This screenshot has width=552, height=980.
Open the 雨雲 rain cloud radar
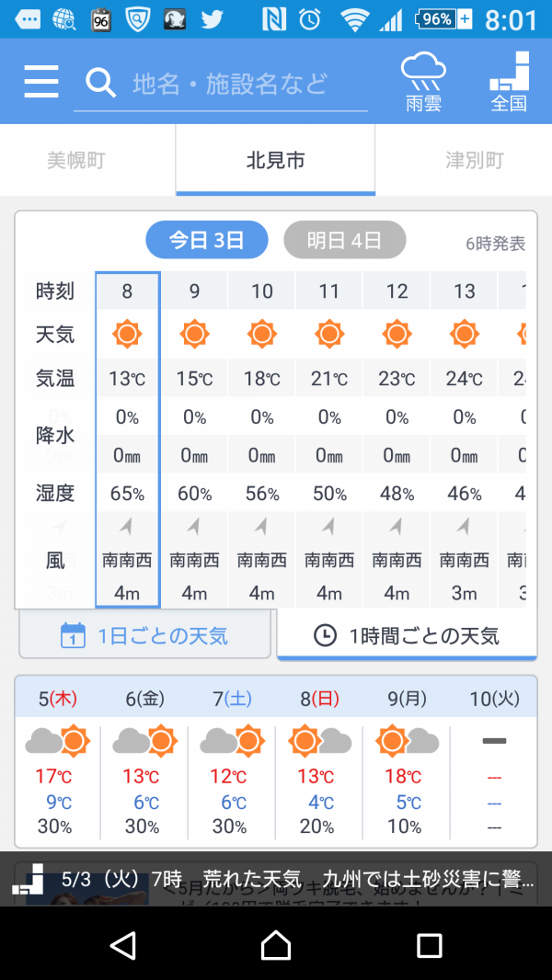[x=423, y=81]
